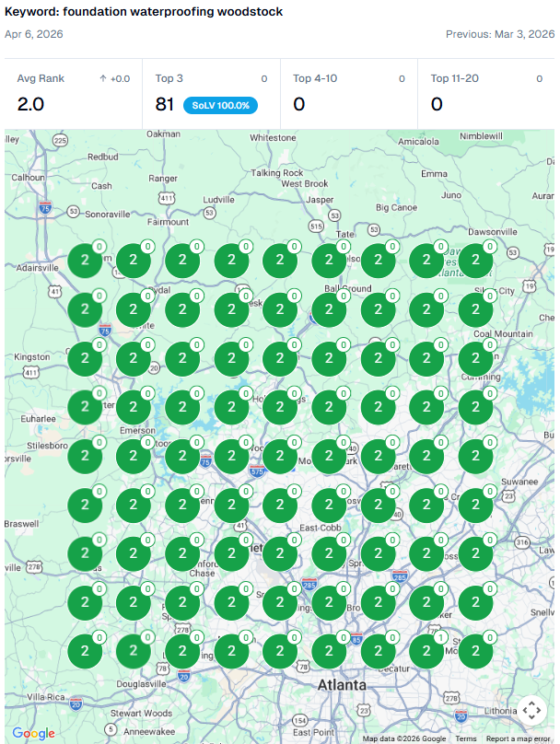Click the Route 515 highway shield
This screenshot has height=744, width=560.
click(316, 227)
